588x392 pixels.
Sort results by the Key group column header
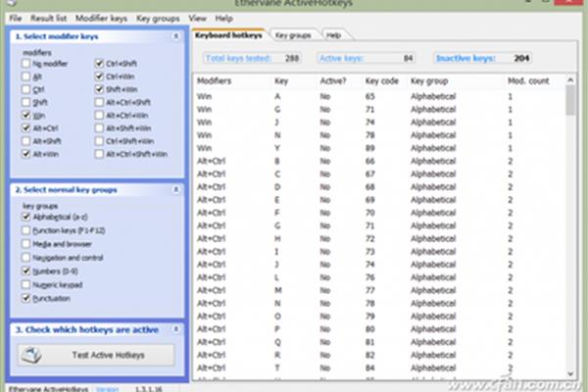457,81
